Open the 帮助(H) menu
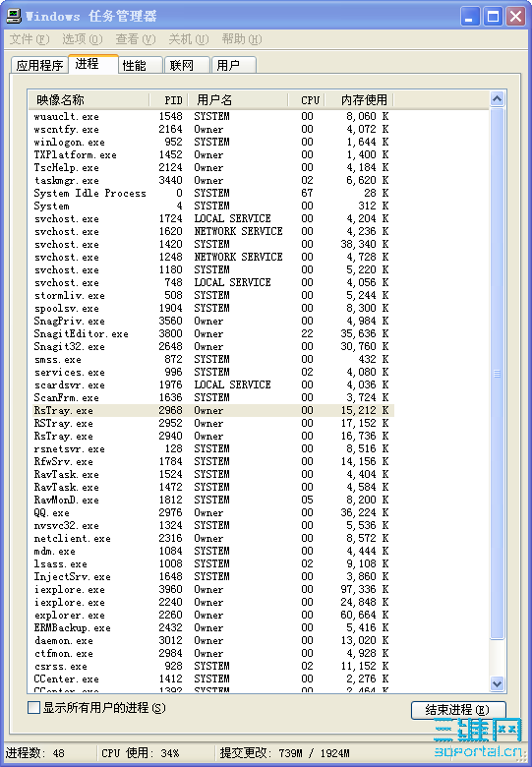Image resolution: width=532 pixels, height=767 pixels. (242, 38)
